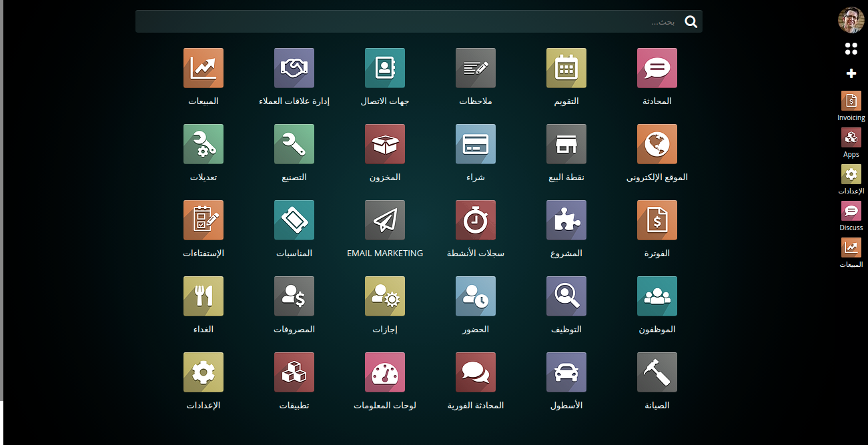Launch the CRM app with handshake icon
Screen dimensions: 868x445
(x=294, y=68)
